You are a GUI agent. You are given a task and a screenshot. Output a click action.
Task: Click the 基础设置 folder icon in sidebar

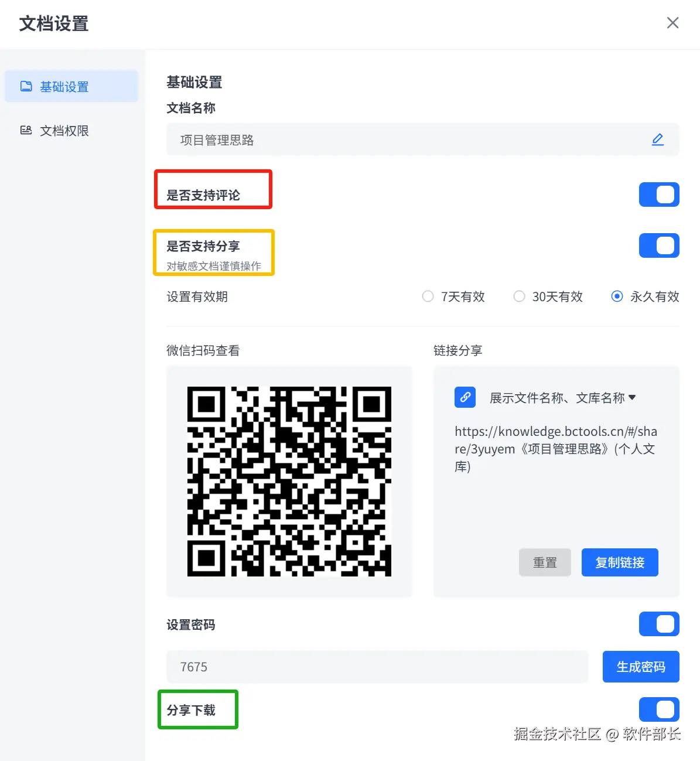tap(26, 86)
